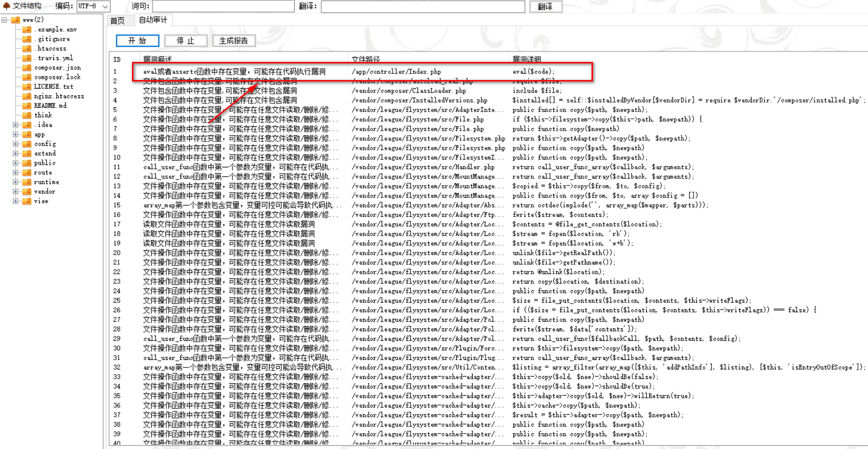The width and height of the screenshot is (868, 449).
Task: Expand the app folder node
Action: coord(15,134)
